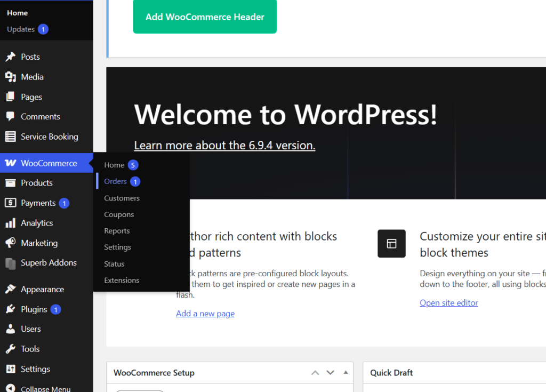The width and height of the screenshot is (546, 392).
Task: Click the WooCommerce W logo icon
Action: [11, 163]
